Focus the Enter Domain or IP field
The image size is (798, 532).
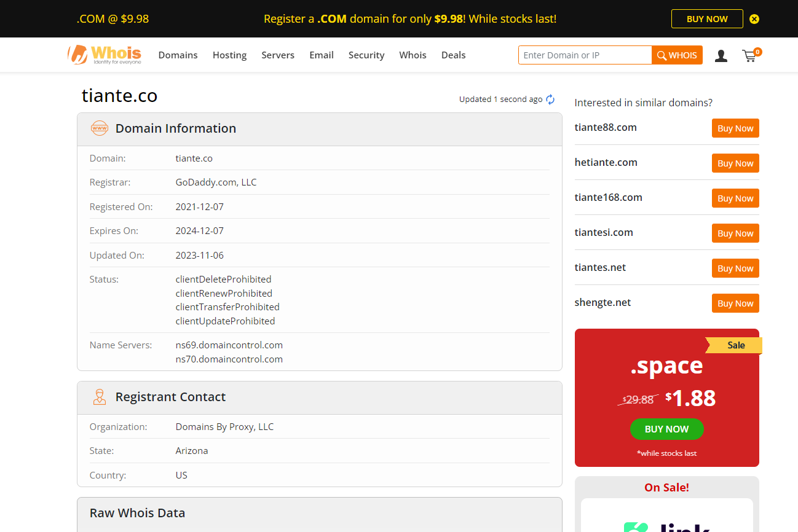[585, 55]
